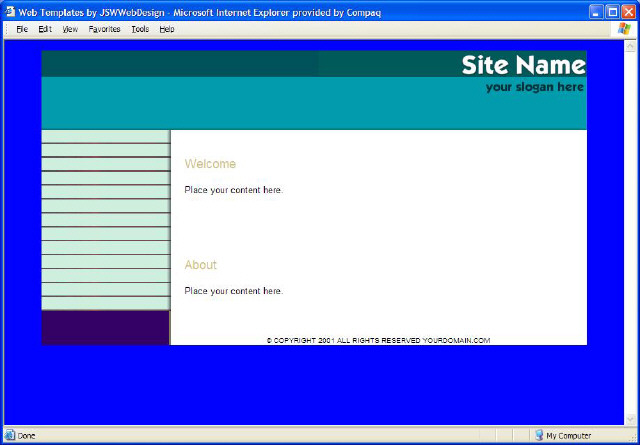Image resolution: width=640 pixels, height=445 pixels.
Task: Maximize the browser window
Action: [x=612, y=11]
